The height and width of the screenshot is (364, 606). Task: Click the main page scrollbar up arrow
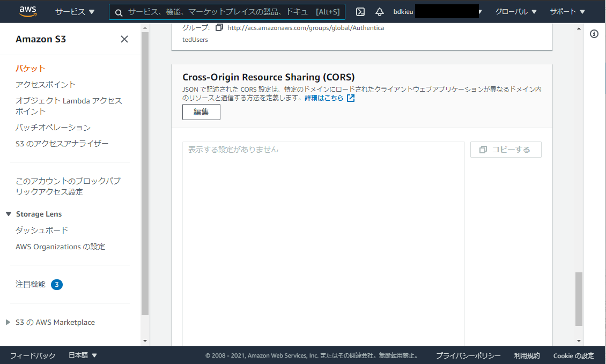(x=579, y=28)
